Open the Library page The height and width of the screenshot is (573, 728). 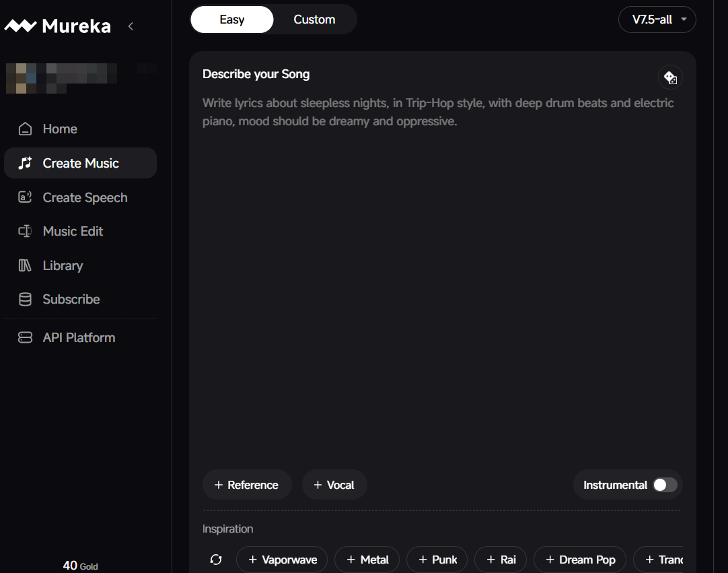(80, 265)
